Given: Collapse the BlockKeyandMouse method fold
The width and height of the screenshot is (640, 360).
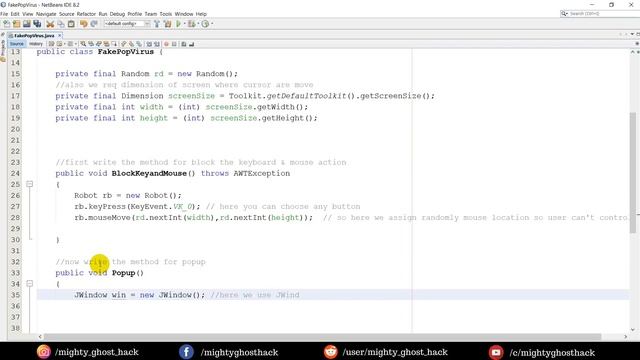Looking at the screenshot, I should tap(29, 184).
